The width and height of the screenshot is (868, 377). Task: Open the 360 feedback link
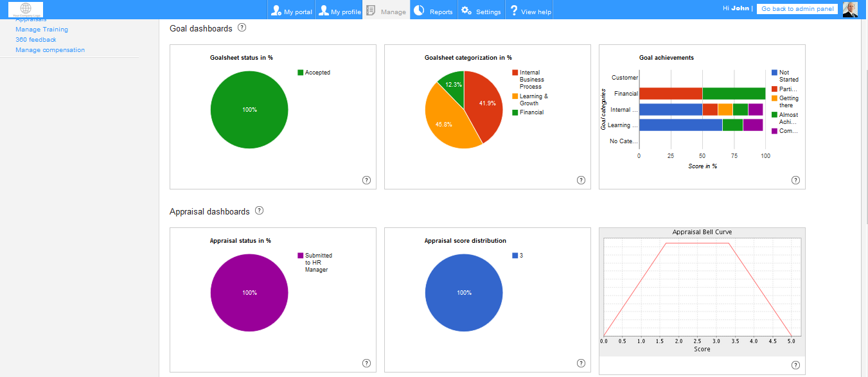(36, 40)
